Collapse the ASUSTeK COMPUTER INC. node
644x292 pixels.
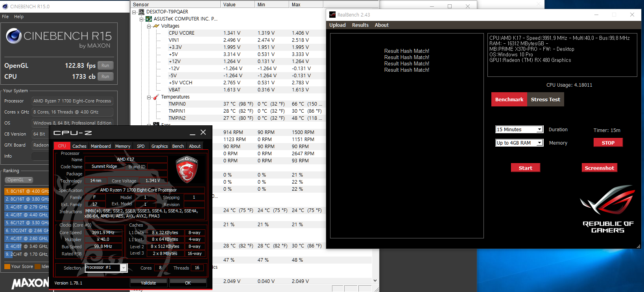(x=141, y=19)
